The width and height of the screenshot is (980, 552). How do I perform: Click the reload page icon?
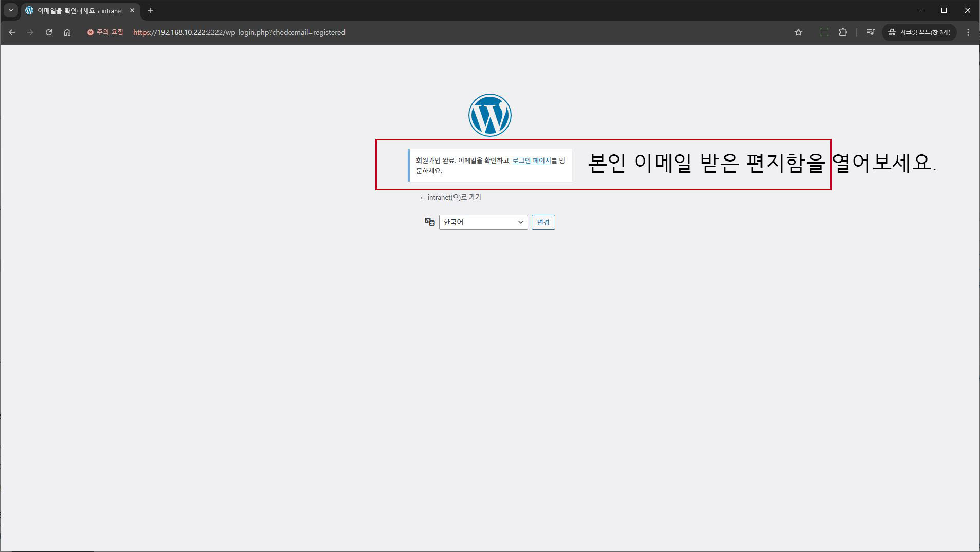coord(49,32)
